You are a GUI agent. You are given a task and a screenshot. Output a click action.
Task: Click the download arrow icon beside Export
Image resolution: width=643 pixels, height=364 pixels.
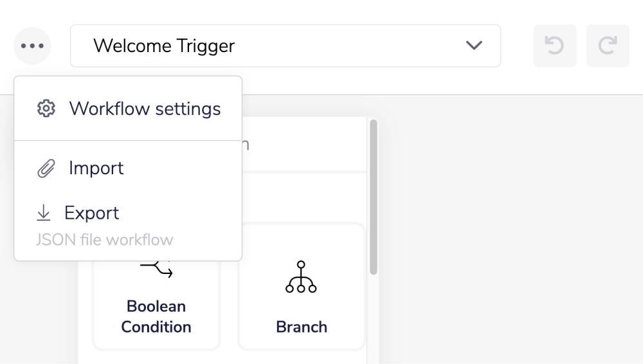[44, 213]
